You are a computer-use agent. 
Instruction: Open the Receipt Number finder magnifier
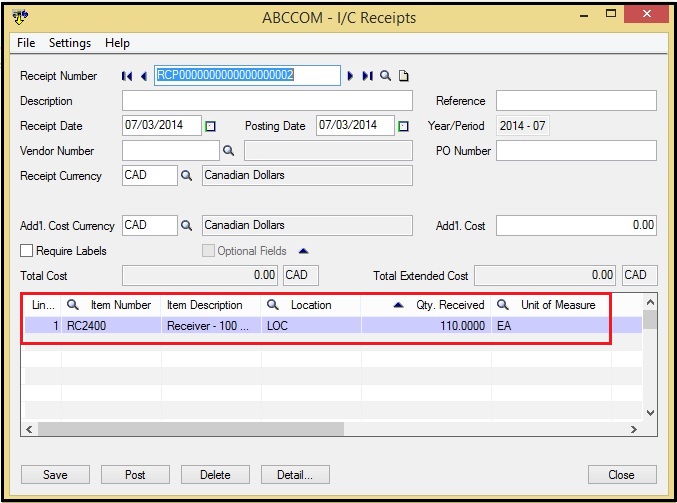(x=385, y=76)
